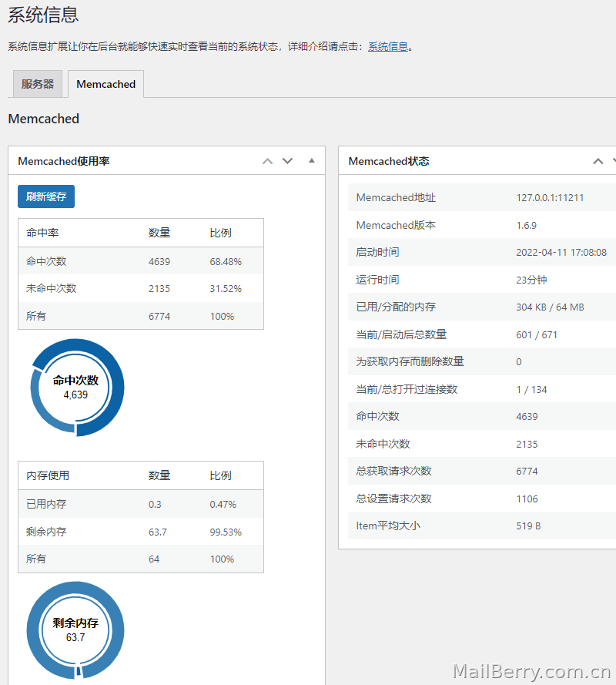This screenshot has width=616, height=685.
Task: Collapse the Memcached使用率 panel with the triangle
Action: (312, 161)
